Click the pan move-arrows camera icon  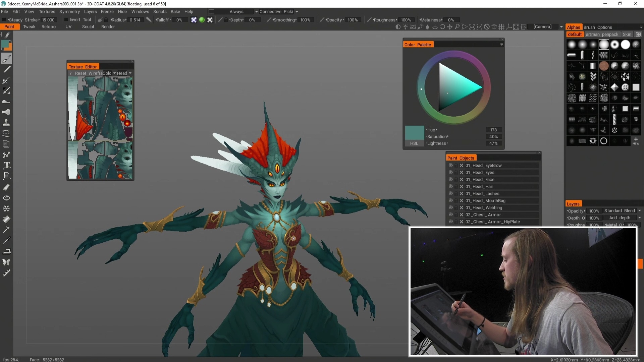450,27
